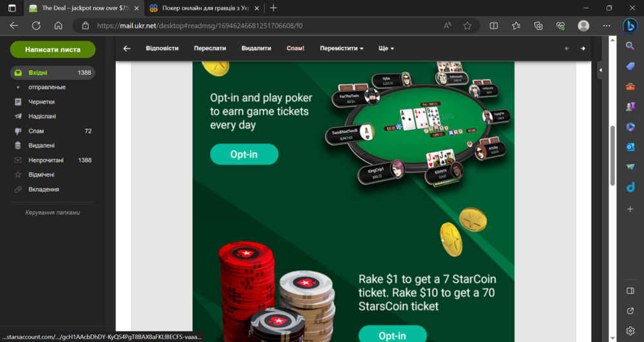The width and height of the screenshot is (644, 342).
Task: Open the Favorites list
Action: 516,26
